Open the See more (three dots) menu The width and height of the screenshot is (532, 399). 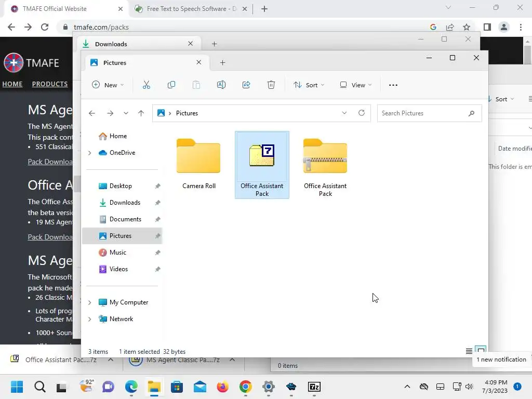pyautogui.click(x=393, y=85)
